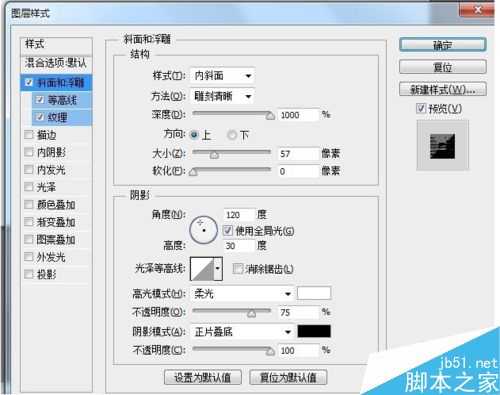500x395 pixels.
Task: Enable the 内发光 checkbox
Action: click(29, 169)
